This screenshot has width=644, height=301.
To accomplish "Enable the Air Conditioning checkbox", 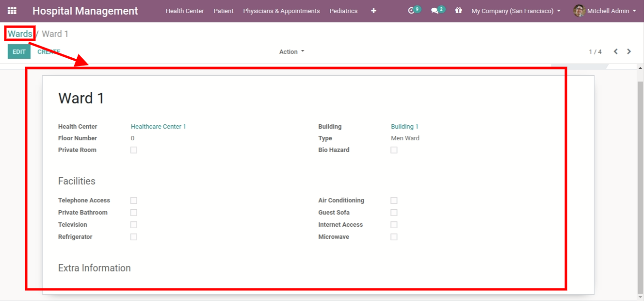I will click(394, 201).
